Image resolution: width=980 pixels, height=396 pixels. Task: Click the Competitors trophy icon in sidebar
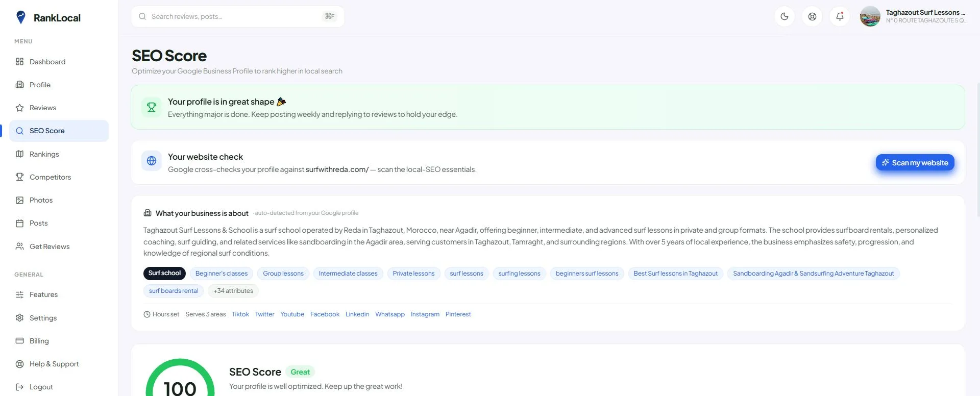pyautogui.click(x=19, y=177)
